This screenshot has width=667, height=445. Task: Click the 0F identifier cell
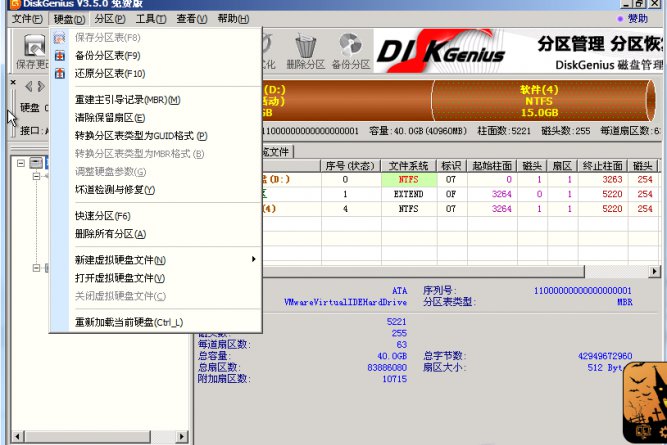point(451,194)
